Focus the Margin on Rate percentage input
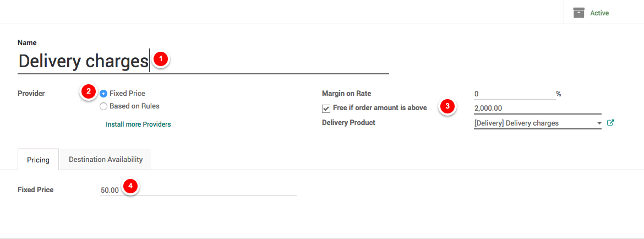 [513, 94]
